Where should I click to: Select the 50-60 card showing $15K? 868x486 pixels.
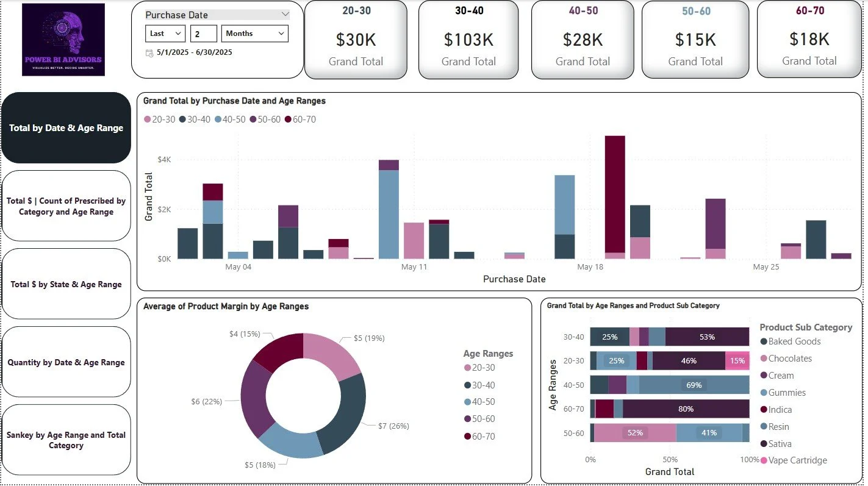[695, 40]
